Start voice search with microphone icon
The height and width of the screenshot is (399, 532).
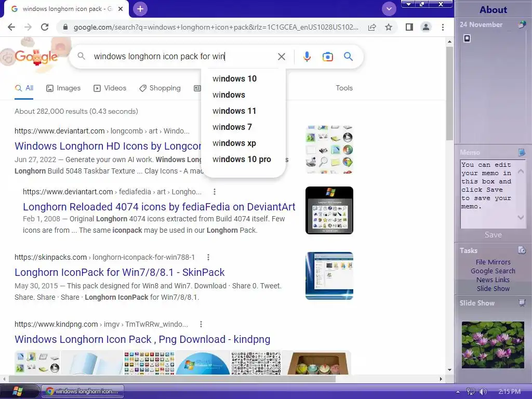tap(307, 57)
